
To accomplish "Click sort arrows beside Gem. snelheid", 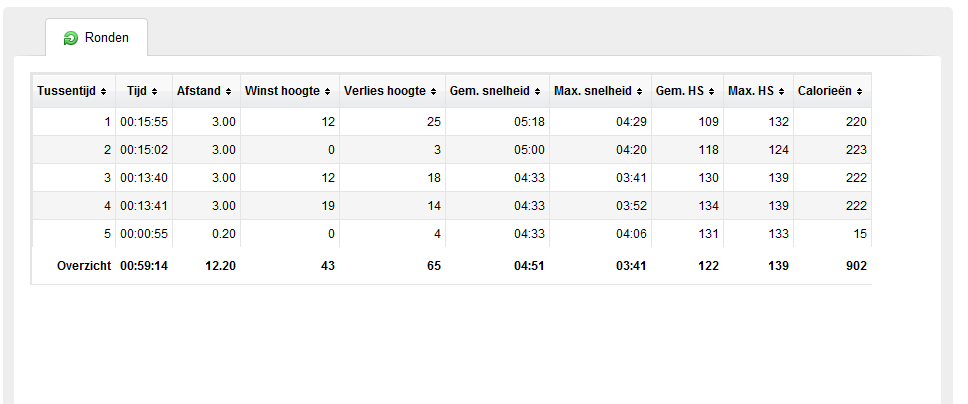I will coord(538,91).
